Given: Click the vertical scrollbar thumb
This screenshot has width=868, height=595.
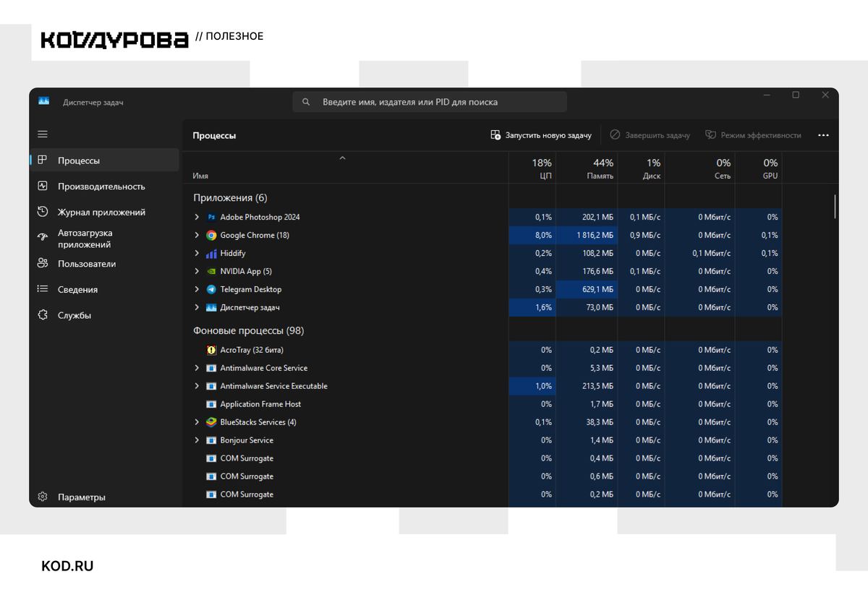Looking at the screenshot, I should pos(835,206).
